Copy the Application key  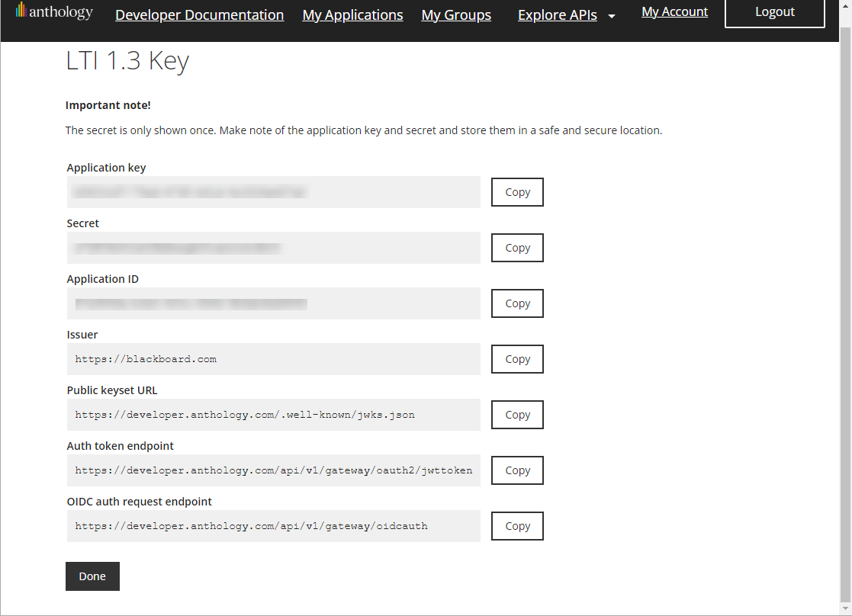517,192
